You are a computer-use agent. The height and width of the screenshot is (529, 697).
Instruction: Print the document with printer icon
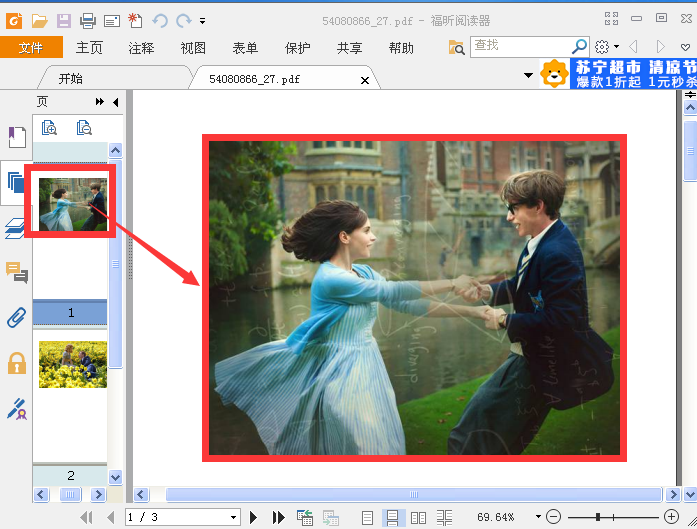(x=88, y=20)
